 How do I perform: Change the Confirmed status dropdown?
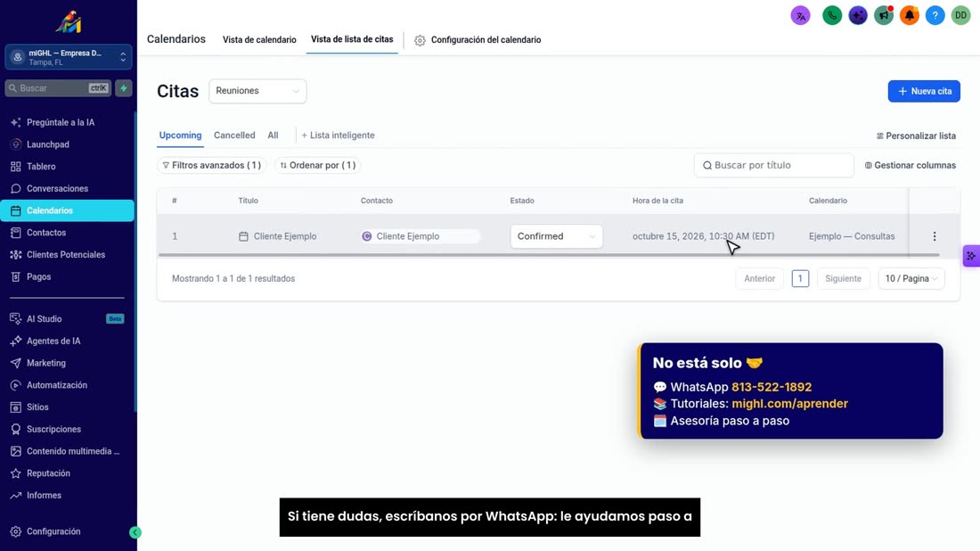tap(556, 236)
